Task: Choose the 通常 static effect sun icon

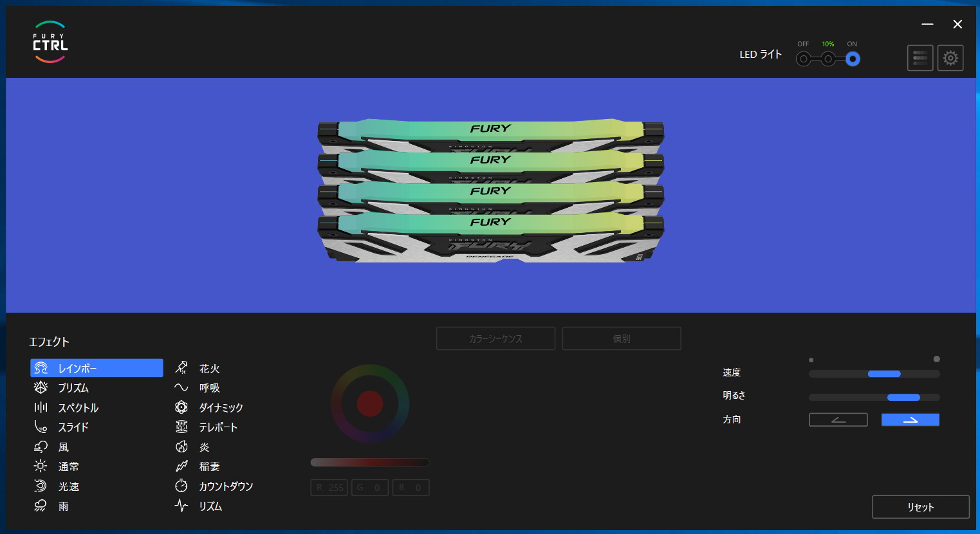Action: click(41, 466)
